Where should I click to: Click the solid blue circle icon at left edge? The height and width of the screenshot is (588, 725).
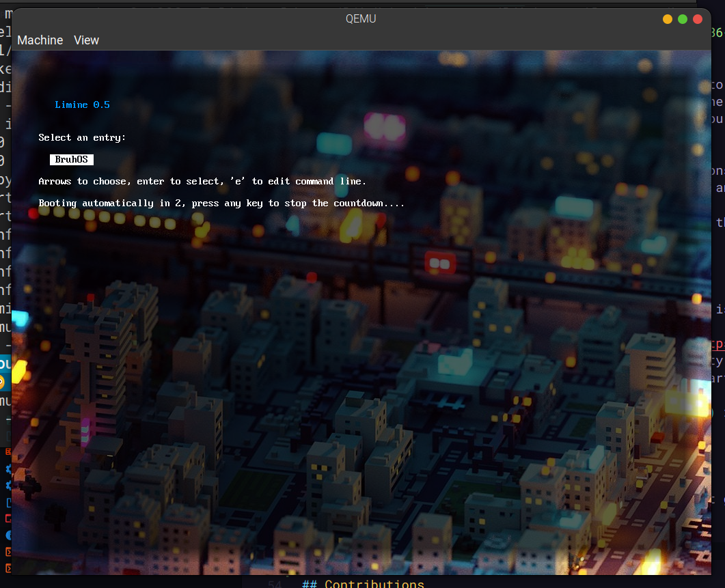click(x=8, y=534)
